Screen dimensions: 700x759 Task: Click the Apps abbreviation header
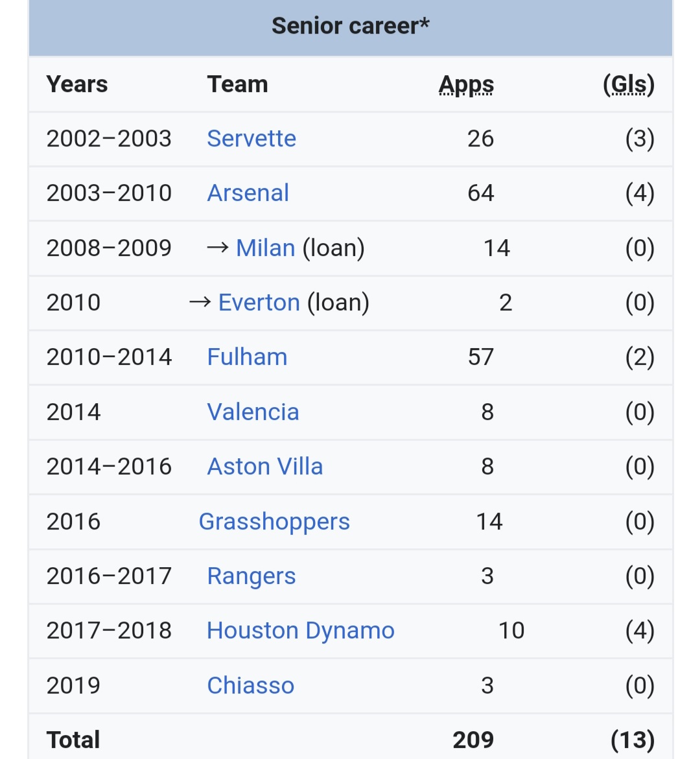point(466,85)
